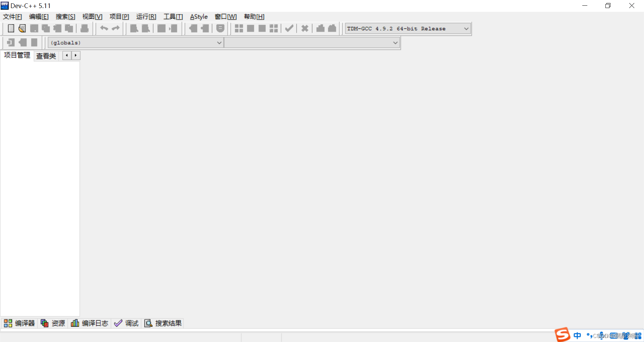Viewport: 644px width, 342px height.
Task: Click the Sogou input method logo
Action: point(562,335)
